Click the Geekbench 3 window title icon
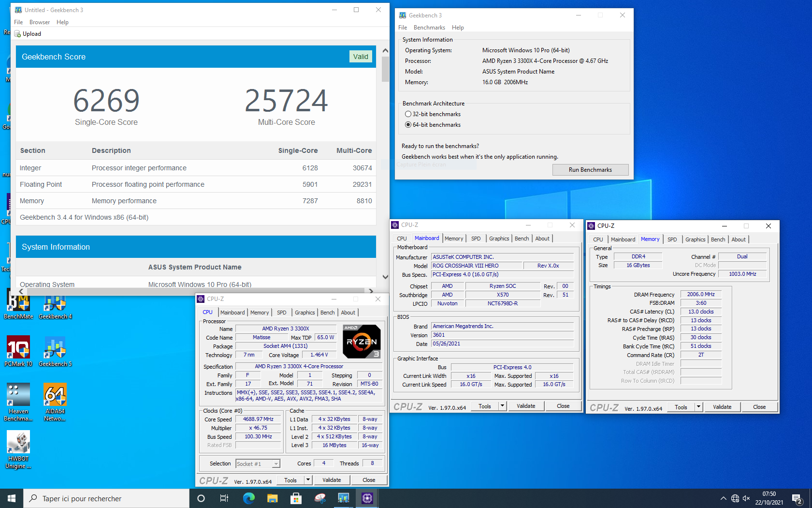The height and width of the screenshot is (508, 812). [403, 15]
